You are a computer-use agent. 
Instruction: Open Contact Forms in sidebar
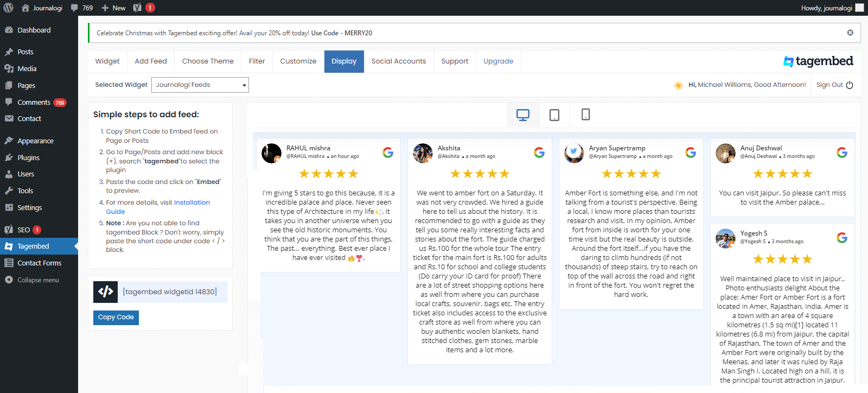[x=39, y=263]
